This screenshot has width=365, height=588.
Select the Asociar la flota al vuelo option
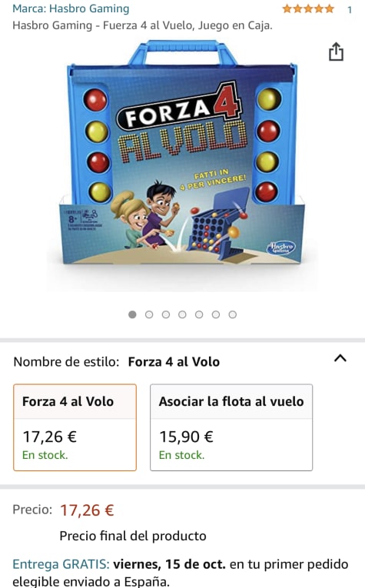(x=231, y=427)
